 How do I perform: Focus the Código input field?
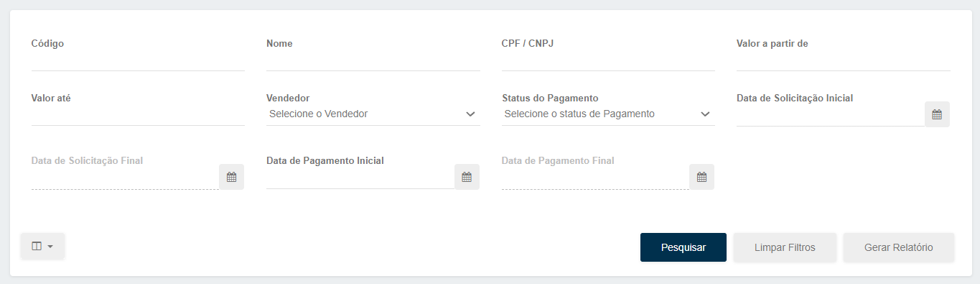pos(138,60)
